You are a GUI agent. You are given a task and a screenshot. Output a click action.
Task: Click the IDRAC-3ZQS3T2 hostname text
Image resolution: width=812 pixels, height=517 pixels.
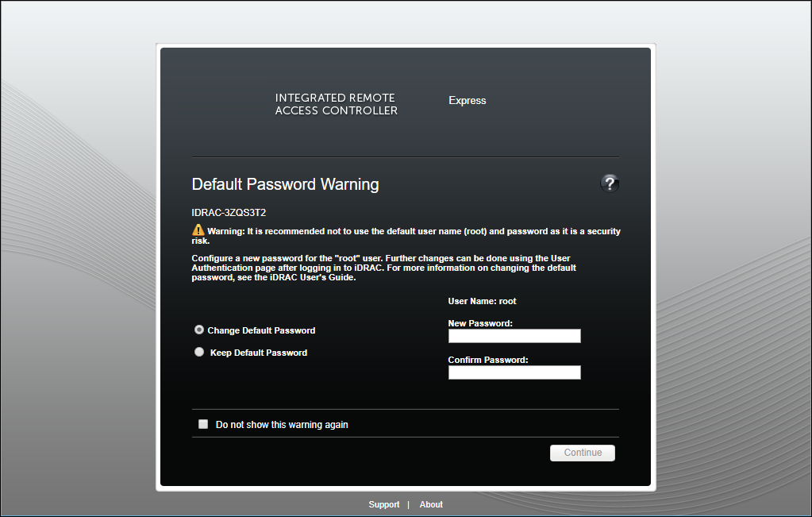229,212
